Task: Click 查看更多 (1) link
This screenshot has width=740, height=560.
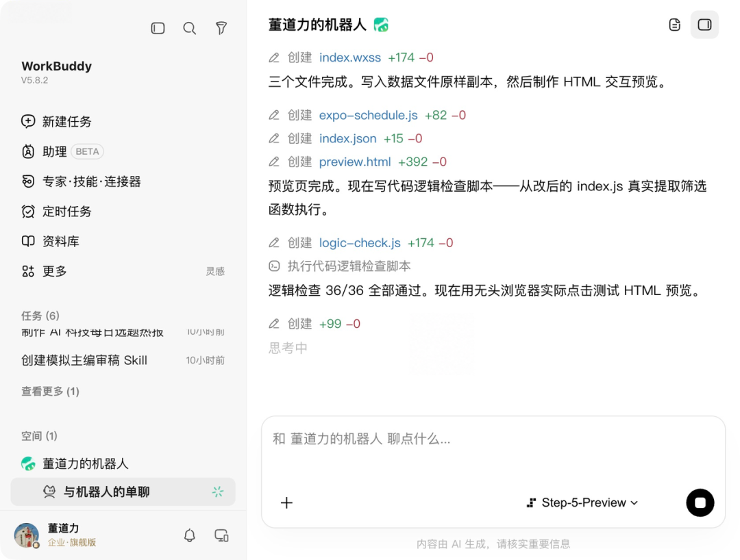Action: 50,391
